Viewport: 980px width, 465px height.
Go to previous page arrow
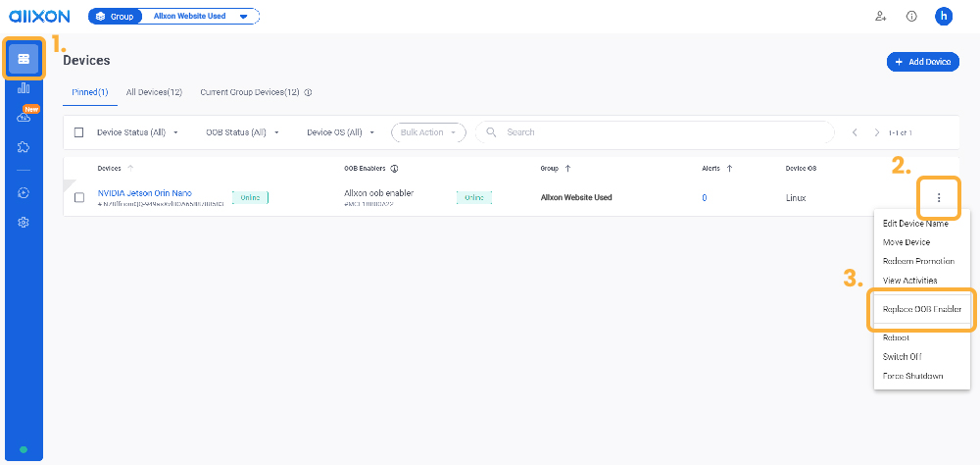pyautogui.click(x=855, y=132)
